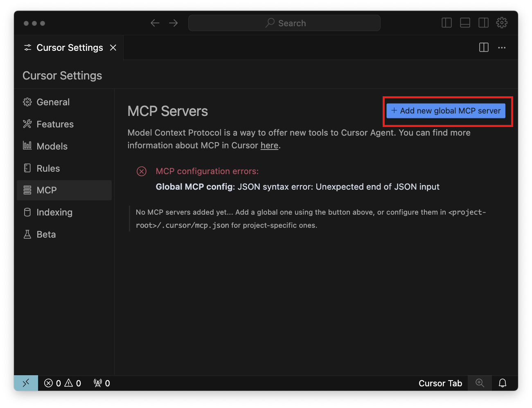532x408 pixels.
Task: Click the Search bar at the top
Action: point(284,23)
